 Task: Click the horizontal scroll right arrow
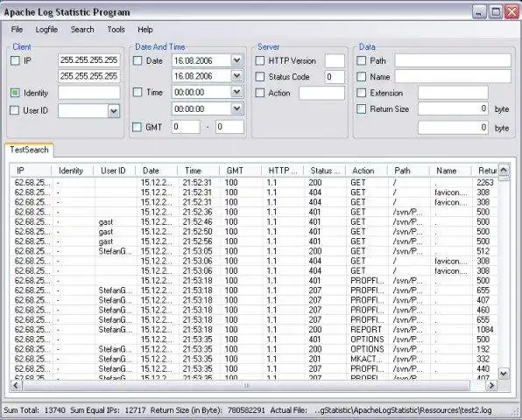(491, 386)
